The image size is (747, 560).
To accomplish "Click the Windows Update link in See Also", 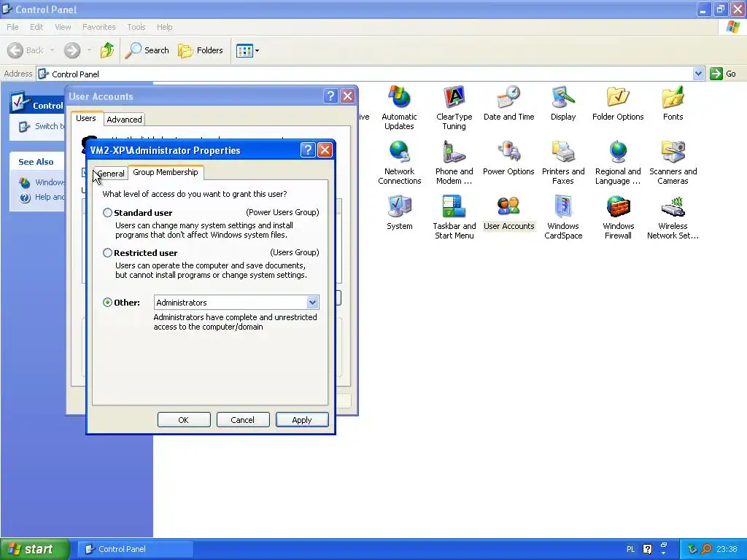I will (x=42, y=182).
